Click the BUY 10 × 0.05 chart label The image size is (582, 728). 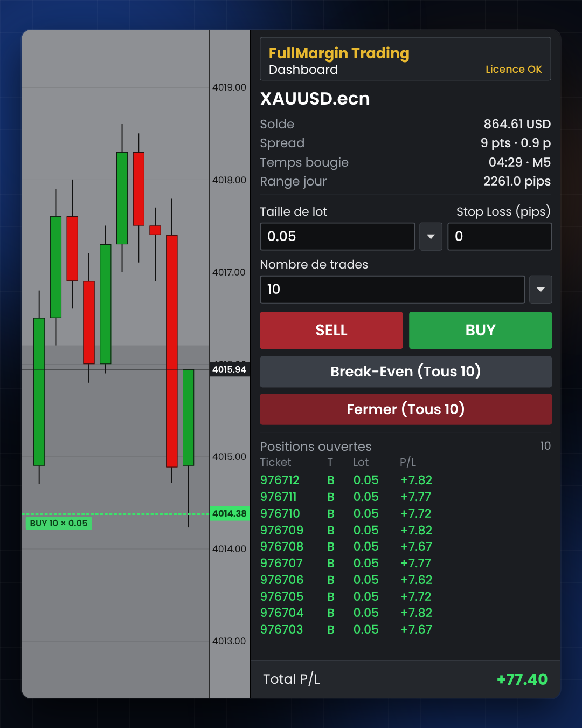click(x=59, y=523)
